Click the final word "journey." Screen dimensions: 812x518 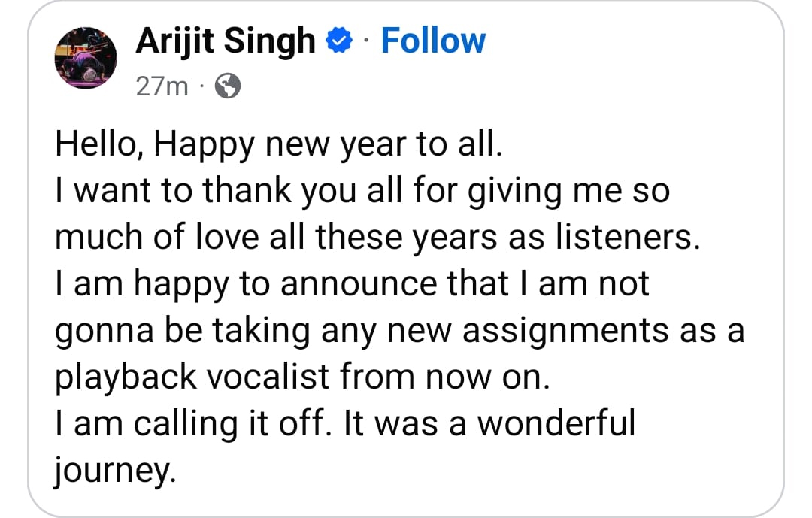(116, 471)
